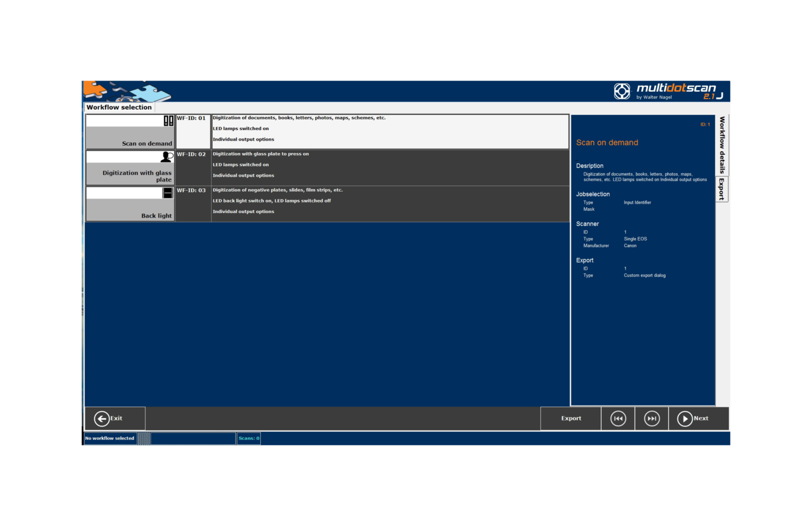This screenshot has height=526, width=812.
Task: Click the back arrow Exit icon
Action: (x=101, y=419)
